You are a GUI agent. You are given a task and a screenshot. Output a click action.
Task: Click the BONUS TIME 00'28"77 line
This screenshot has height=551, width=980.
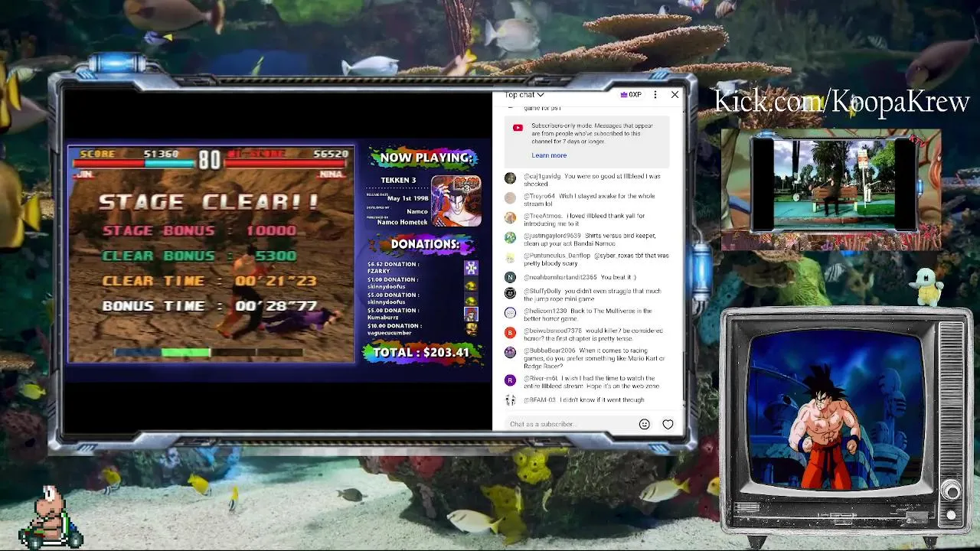pyautogui.click(x=209, y=306)
